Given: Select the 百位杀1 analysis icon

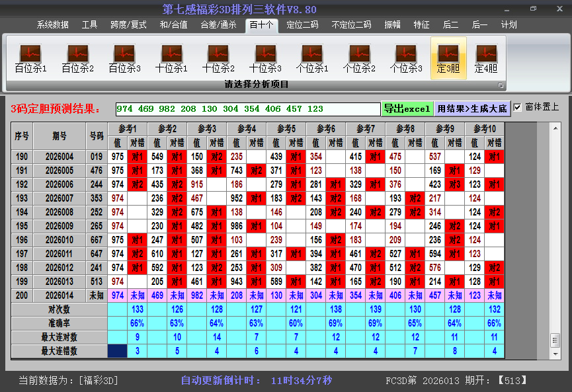Looking at the screenshot, I should pyautogui.click(x=30, y=58).
